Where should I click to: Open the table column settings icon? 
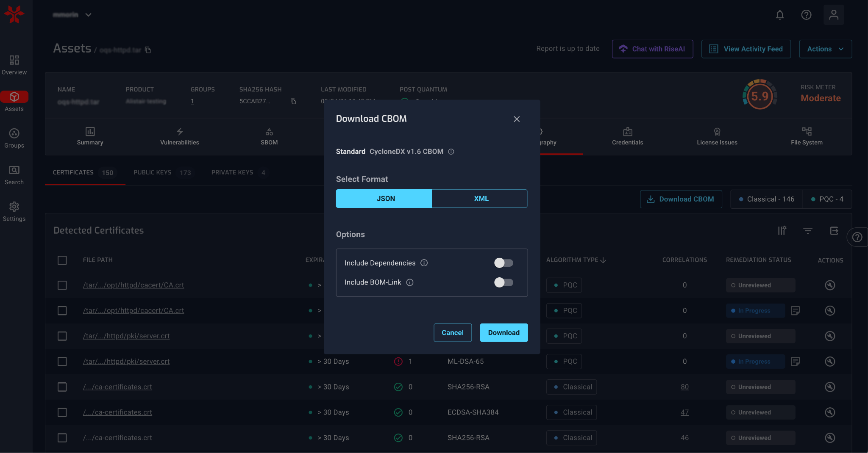(782, 230)
